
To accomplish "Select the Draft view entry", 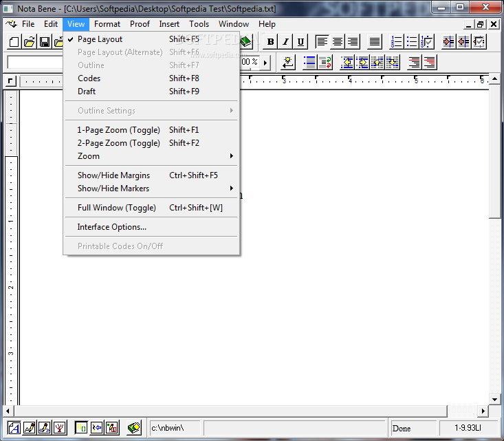I will (87, 92).
